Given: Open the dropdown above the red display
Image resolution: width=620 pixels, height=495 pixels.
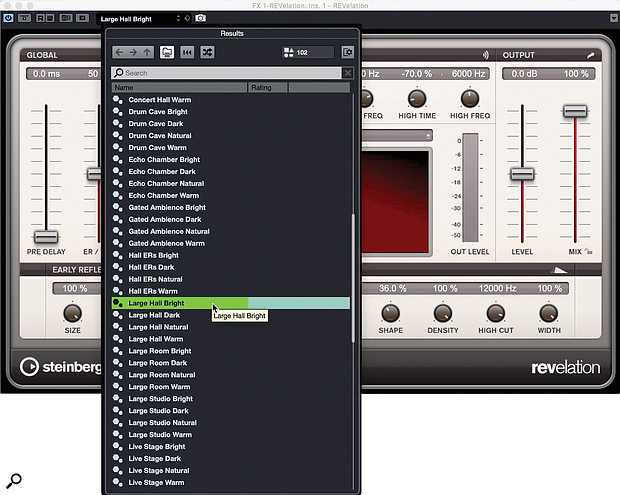Looking at the screenshot, I should 397,136.
